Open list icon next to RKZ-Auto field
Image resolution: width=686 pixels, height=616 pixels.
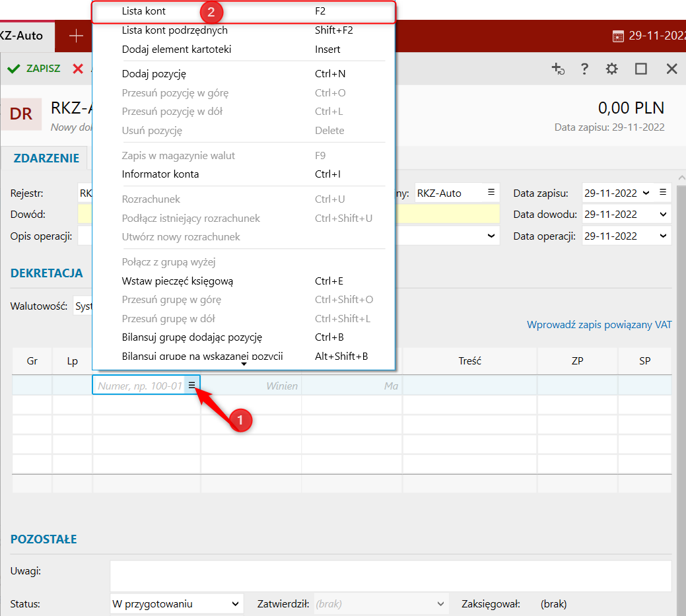[x=491, y=193]
